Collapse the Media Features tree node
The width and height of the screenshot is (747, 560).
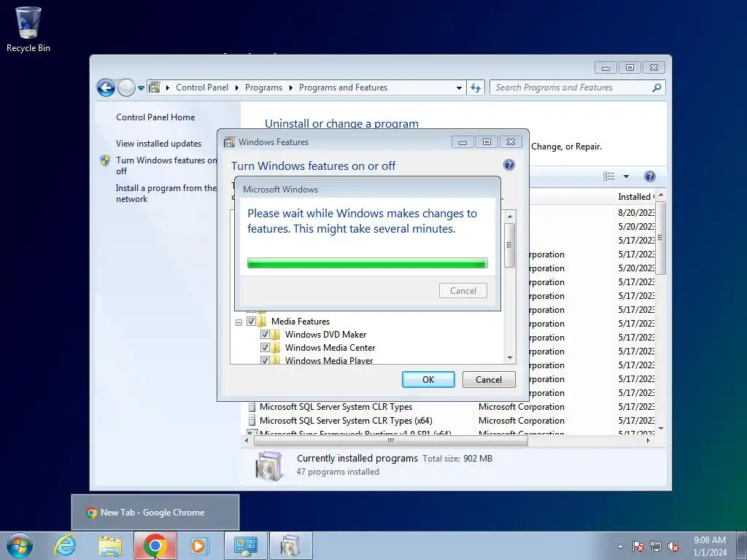(239, 322)
